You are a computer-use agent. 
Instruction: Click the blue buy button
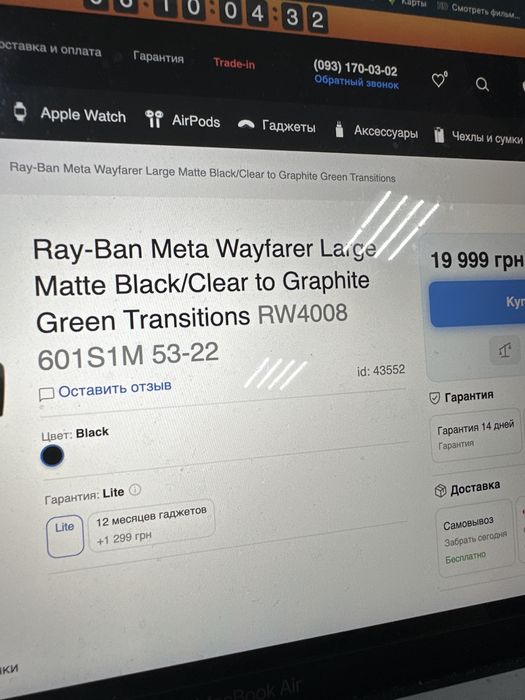[x=477, y=304]
